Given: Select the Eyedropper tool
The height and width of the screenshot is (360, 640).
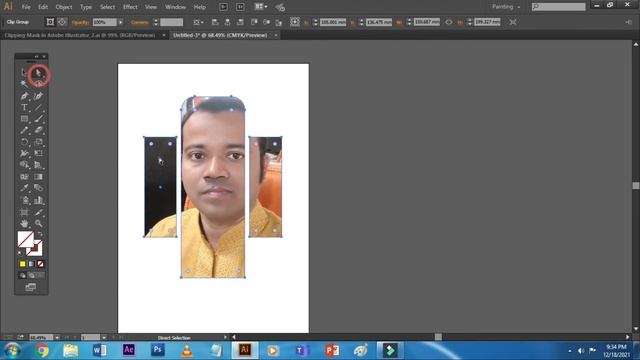Looking at the screenshot, I should point(24,188).
